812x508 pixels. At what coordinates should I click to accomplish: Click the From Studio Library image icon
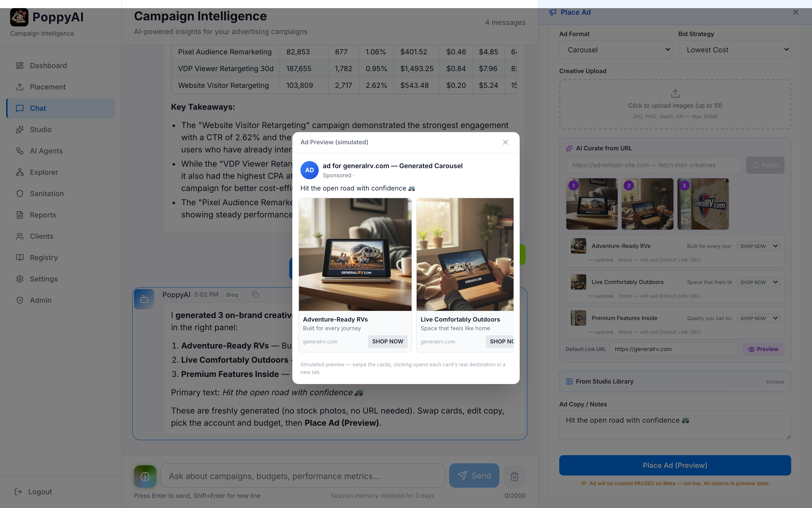[x=569, y=381]
